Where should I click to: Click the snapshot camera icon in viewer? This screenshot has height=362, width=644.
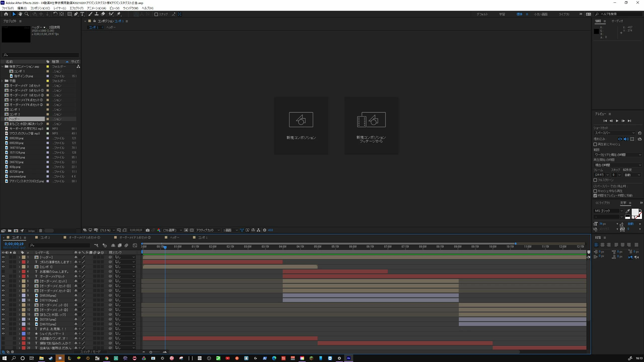(148, 230)
